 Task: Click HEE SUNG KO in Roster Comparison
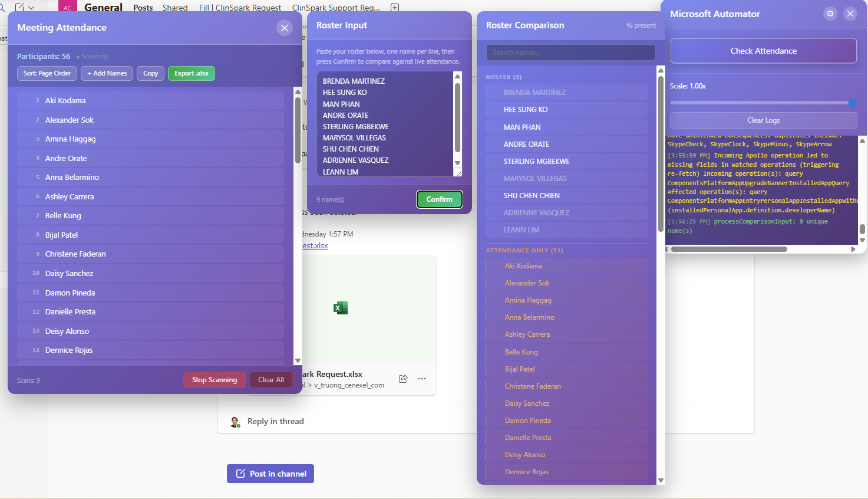pos(566,110)
